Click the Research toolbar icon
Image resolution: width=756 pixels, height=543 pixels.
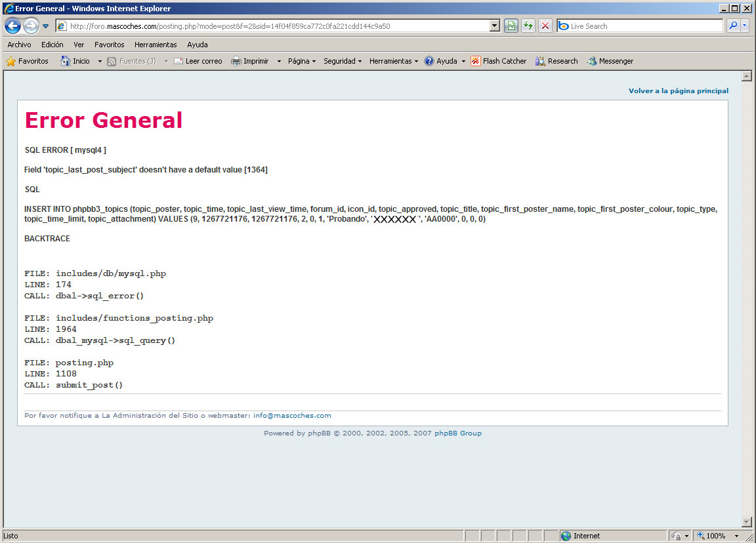tap(541, 61)
